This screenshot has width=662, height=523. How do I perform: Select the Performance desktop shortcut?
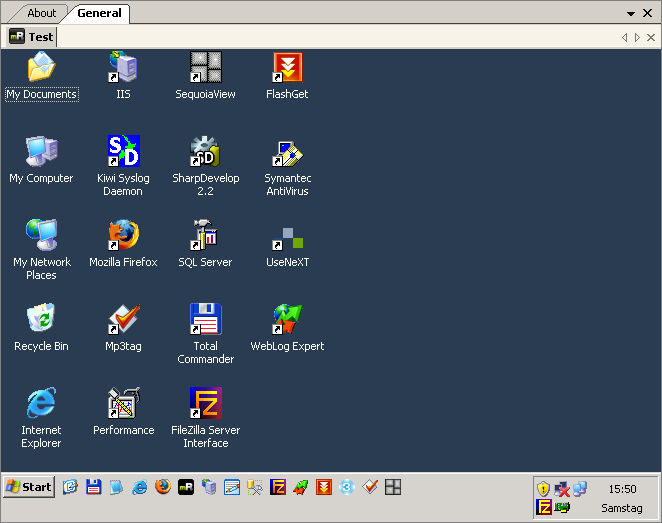click(x=123, y=412)
